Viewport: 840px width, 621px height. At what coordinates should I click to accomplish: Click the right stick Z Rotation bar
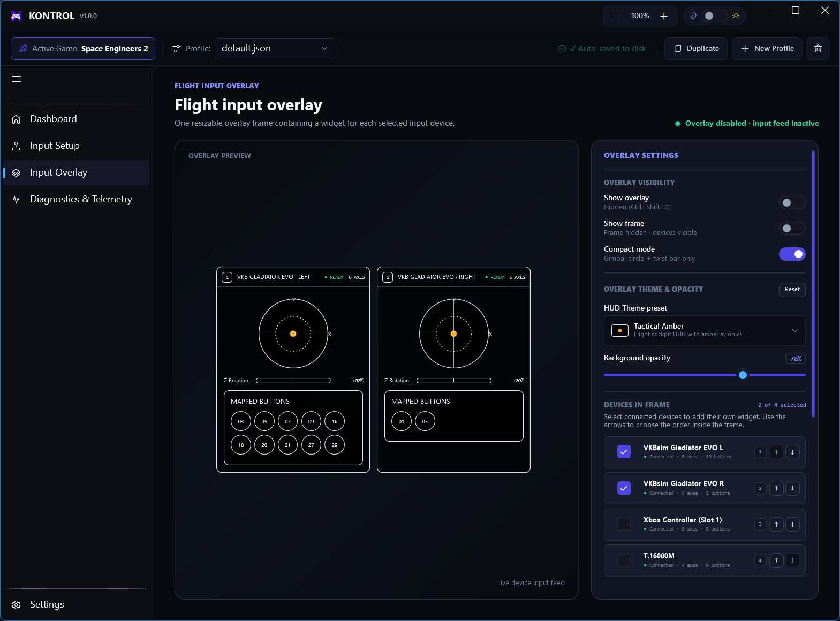[x=454, y=381]
